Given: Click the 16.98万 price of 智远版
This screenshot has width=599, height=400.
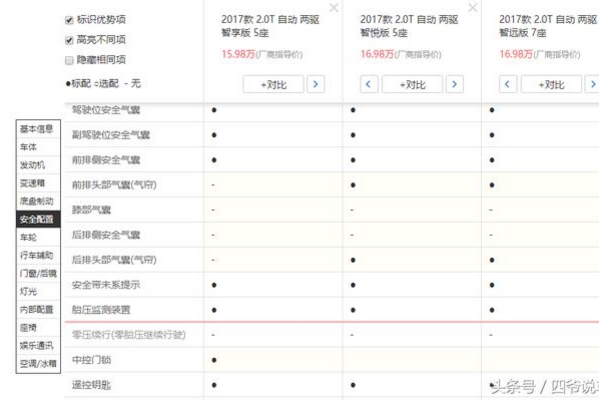Looking at the screenshot, I should coord(516,54).
